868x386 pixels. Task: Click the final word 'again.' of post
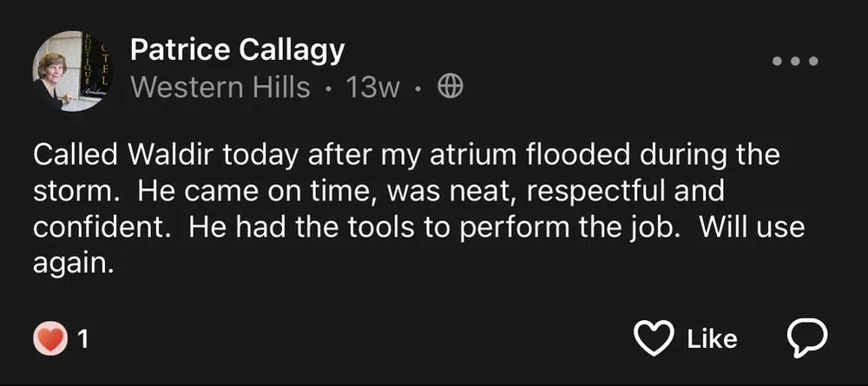click(x=73, y=264)
